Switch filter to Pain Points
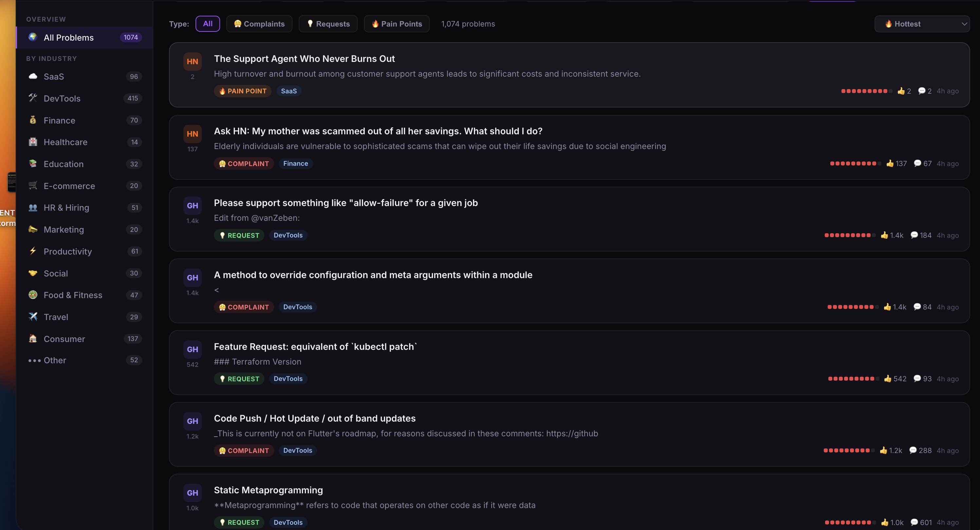The width and height of the screenshot is (980, 530). click(396, 24)
